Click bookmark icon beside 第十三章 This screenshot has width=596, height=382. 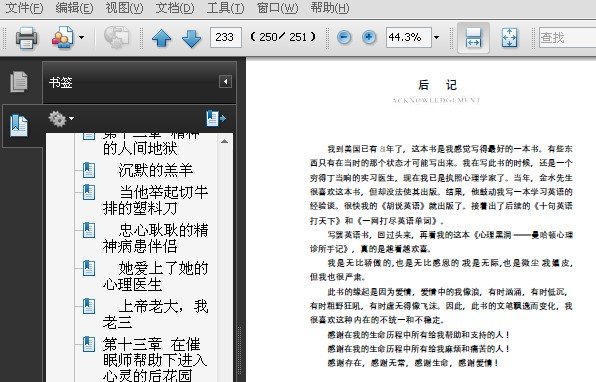click(x=89, y=344)
